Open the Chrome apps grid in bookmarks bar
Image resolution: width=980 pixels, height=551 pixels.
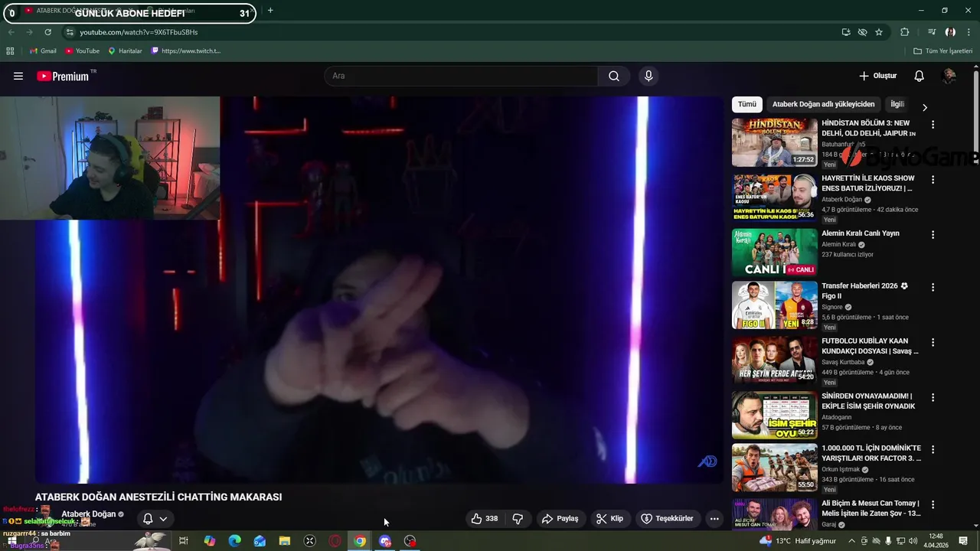point(10,51)
